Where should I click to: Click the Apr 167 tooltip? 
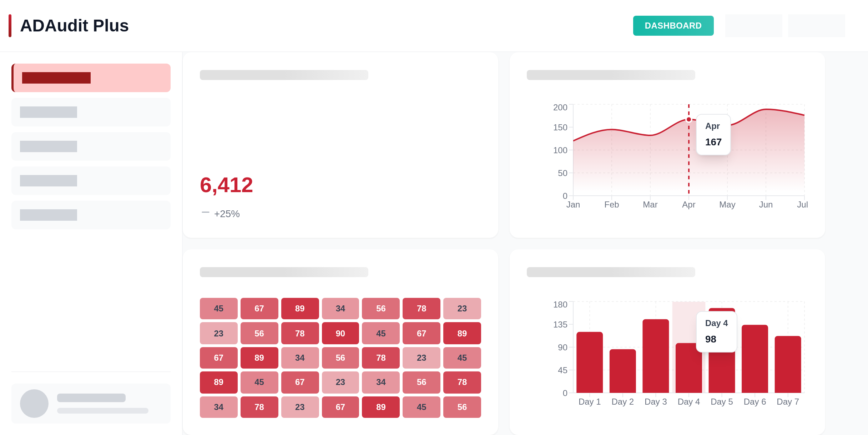point(713,135)
